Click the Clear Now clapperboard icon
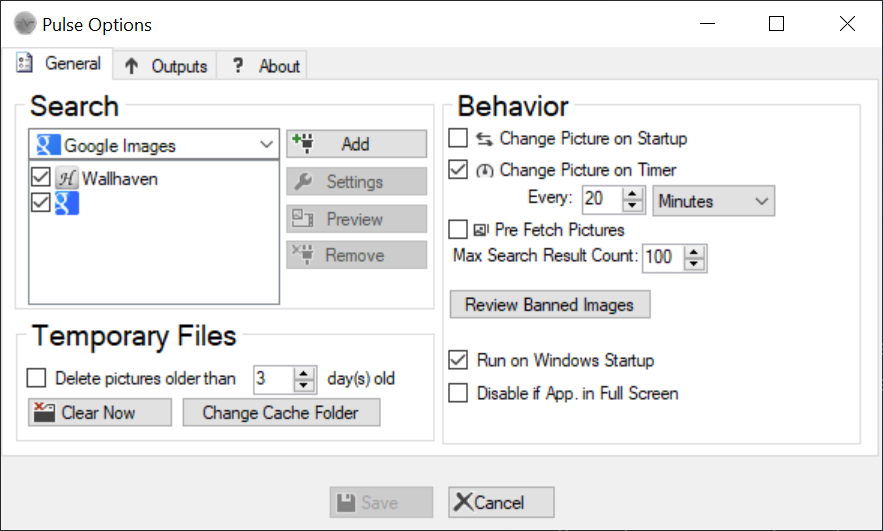Image resolution: width=883 pixels, height=531 pixels. [x=44, y=412]
